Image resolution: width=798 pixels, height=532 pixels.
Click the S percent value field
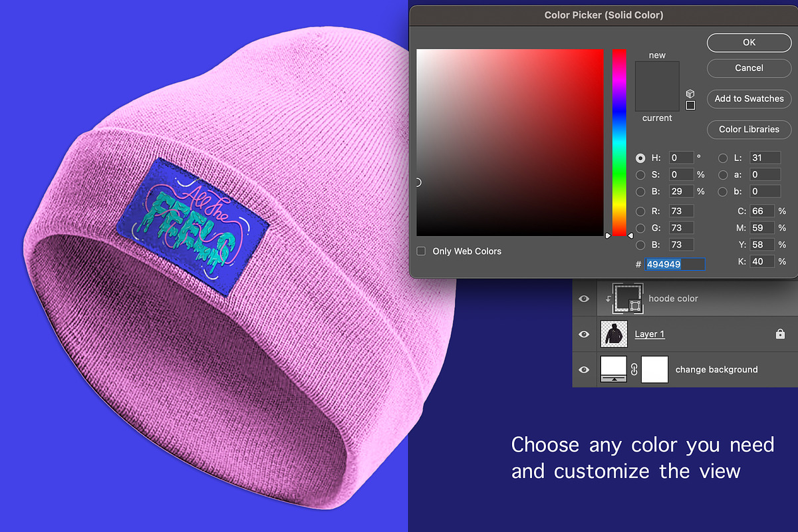681,175
